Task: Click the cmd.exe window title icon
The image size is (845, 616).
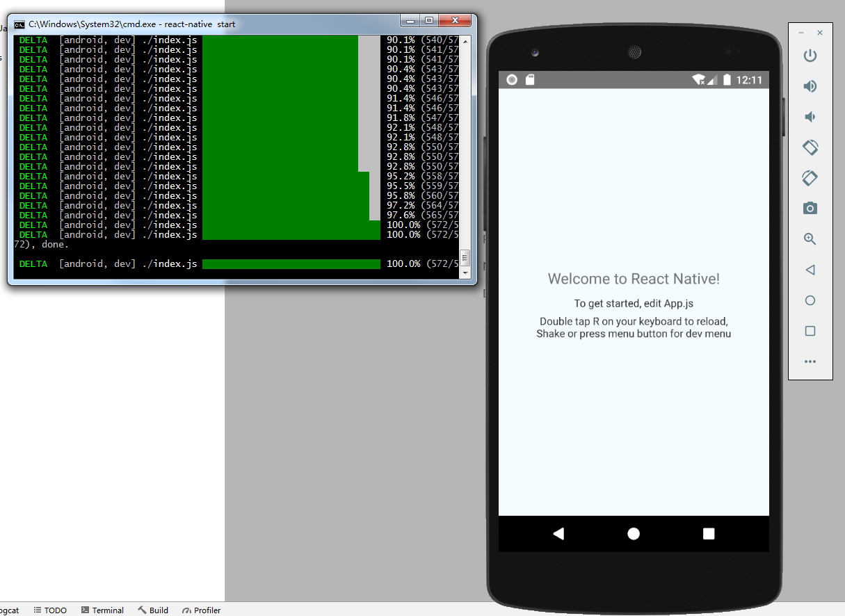Action: (19, 24)
